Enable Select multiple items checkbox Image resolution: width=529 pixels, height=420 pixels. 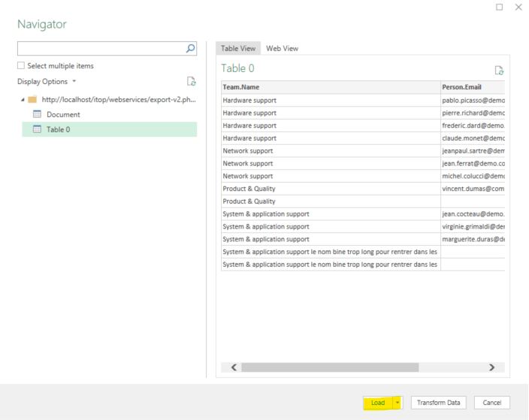tap(21, 66)
